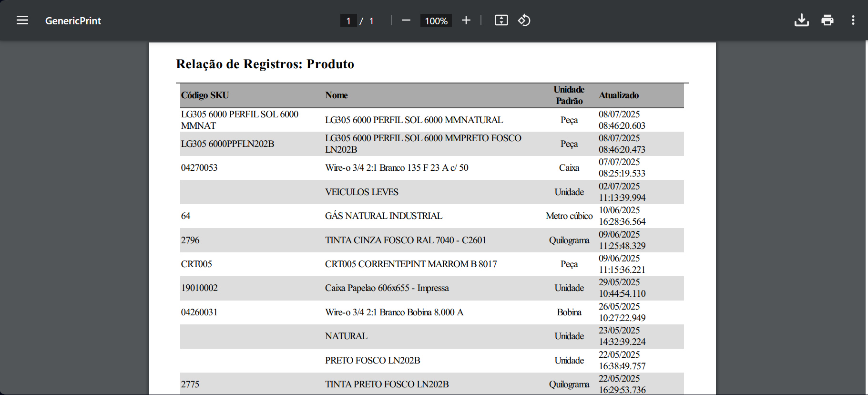The height and width of the screenshot is (395, 868).
Task: Download the PDF file
Action: coord(801,21)
